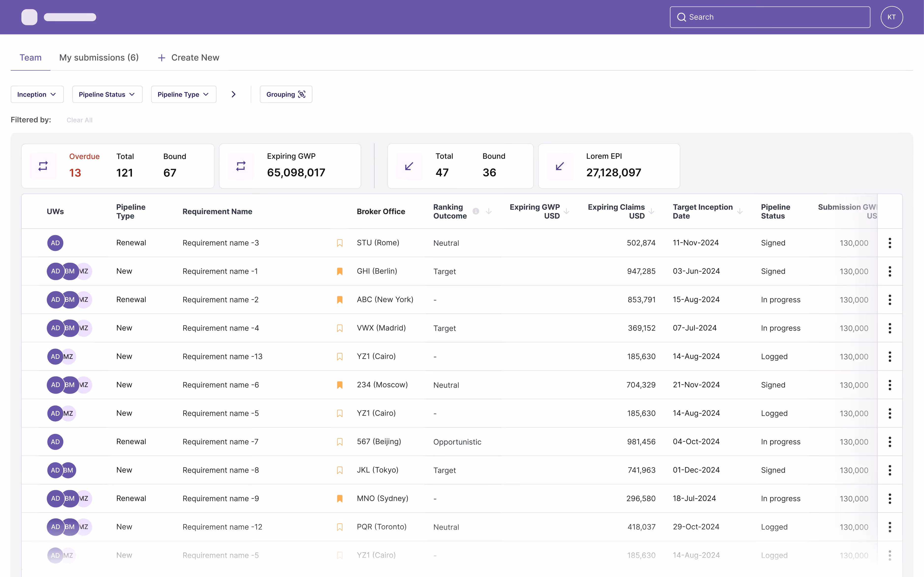The image size is (924, 577).
Task: Click the app logo in header
Action: 29,17
